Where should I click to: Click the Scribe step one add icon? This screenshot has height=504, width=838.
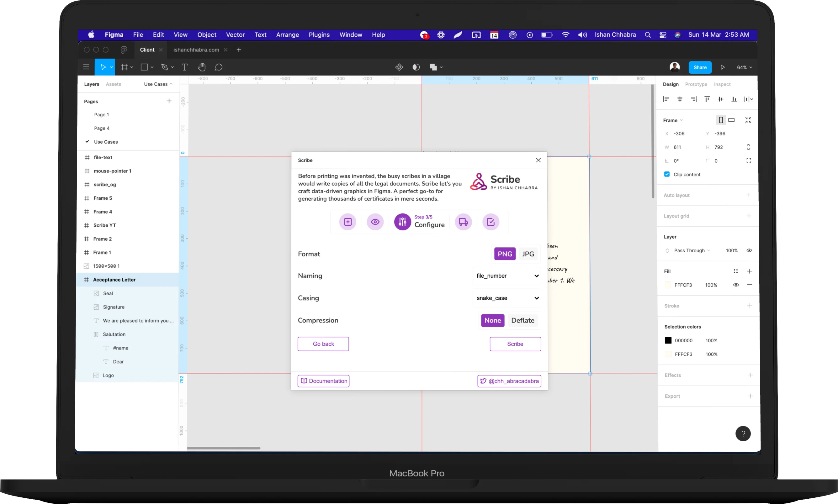(x=347, y=222)
